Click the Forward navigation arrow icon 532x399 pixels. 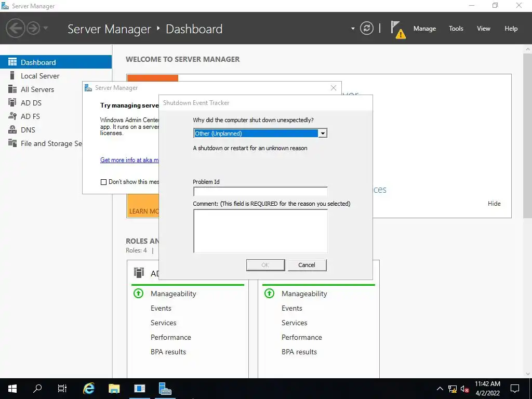coord(33,28)
